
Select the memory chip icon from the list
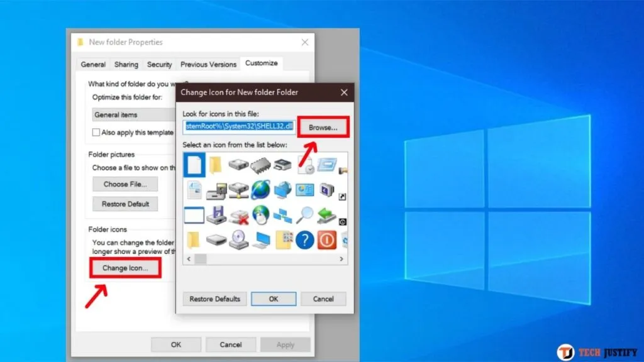point(260,164)
